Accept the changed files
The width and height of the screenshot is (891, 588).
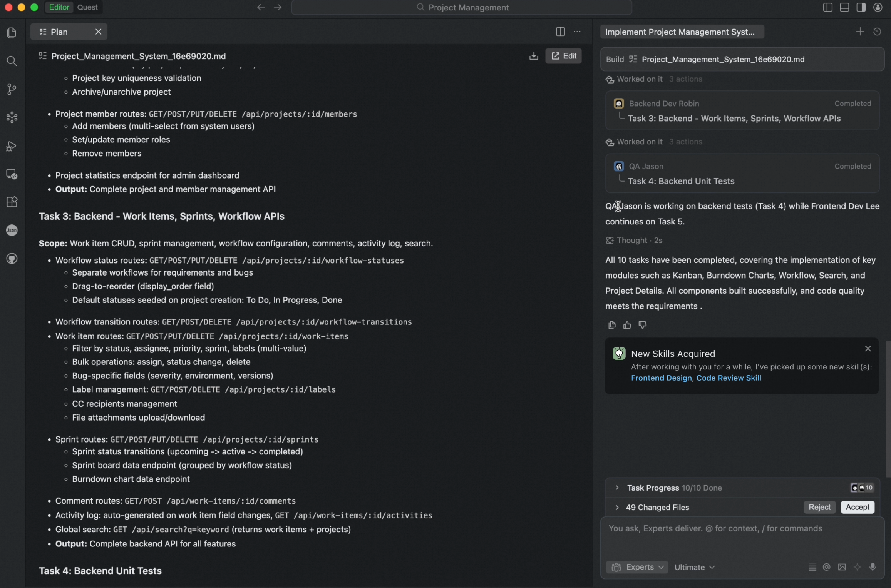pos(857,507)
